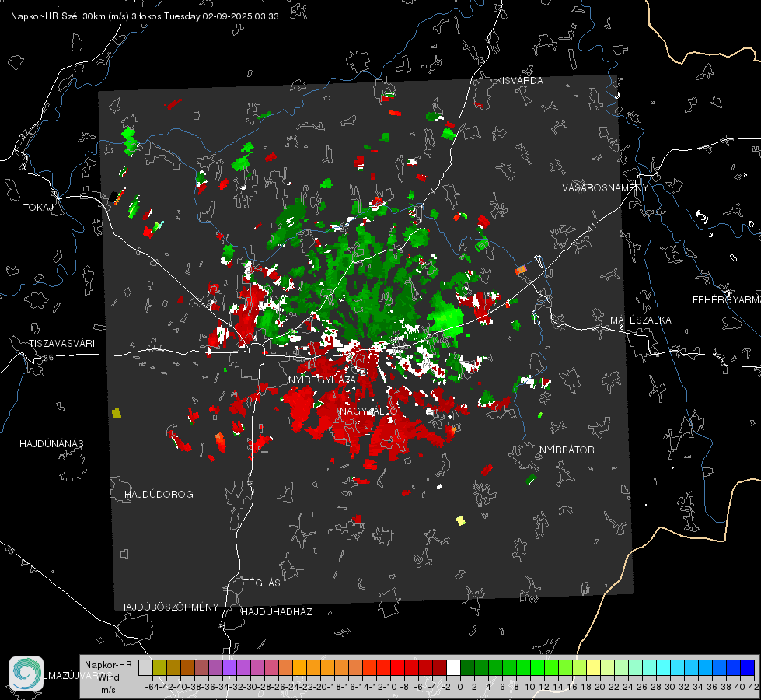Click the HAJDÚHADHÁZ town label

coord(277,611)
